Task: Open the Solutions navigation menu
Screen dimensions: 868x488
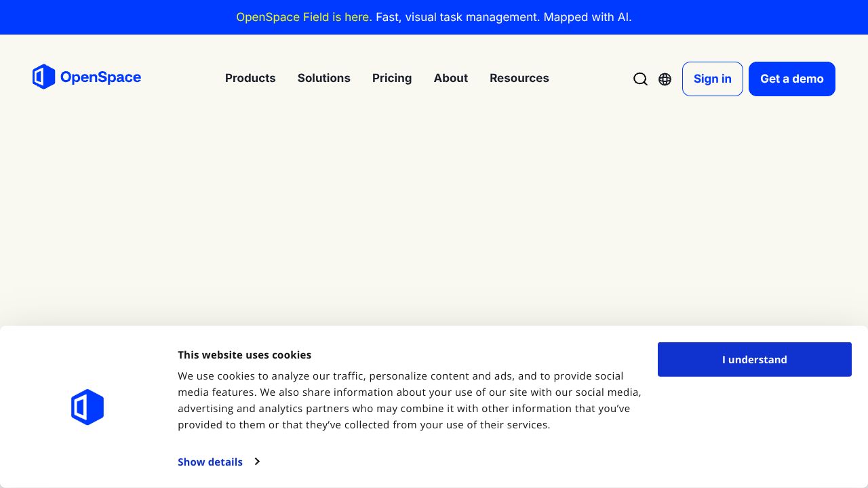Action: point(323,78)
